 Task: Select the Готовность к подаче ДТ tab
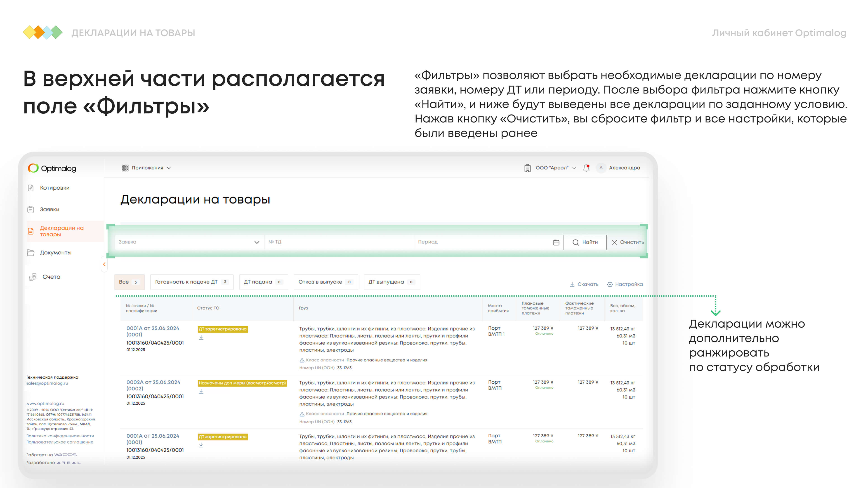[x=191, y=282]
